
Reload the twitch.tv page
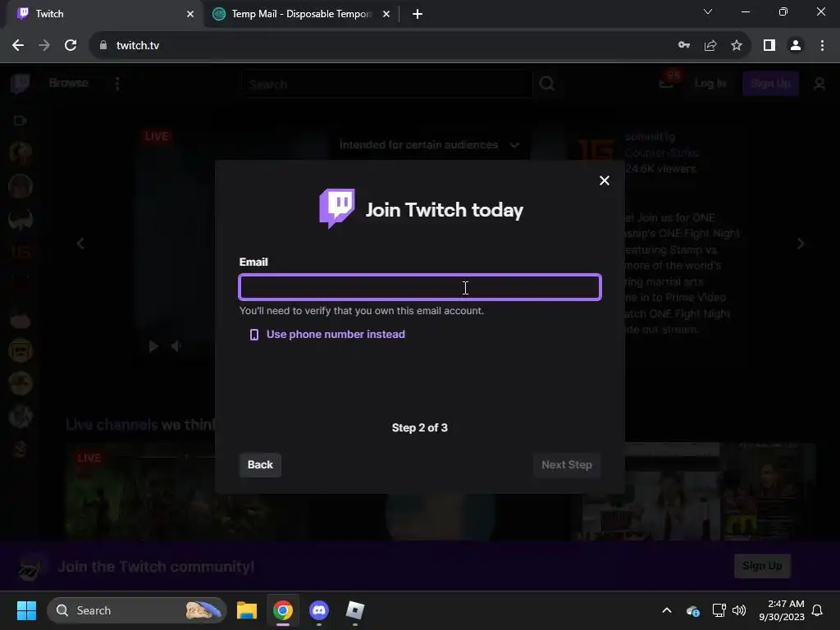click(x=71, y=46)
